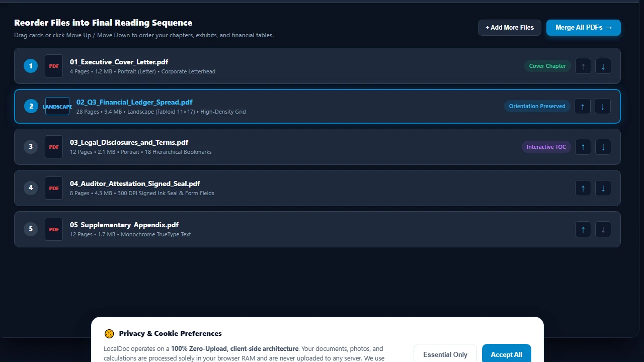The width and height of the screenshot is (644, 362).
Task: Click 'Privacy & Cookie Preferences' title
Action: pyautogui.click(x=170, y=333)
